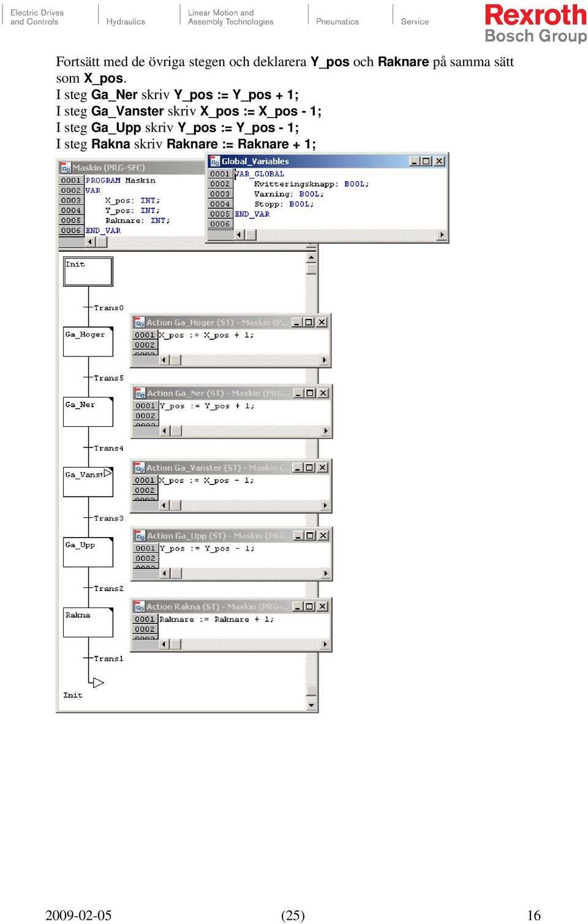Viewport: 588px width, 924px height.
Task: Click the Action Ga_Vanster window title icon
Action: 140,468
